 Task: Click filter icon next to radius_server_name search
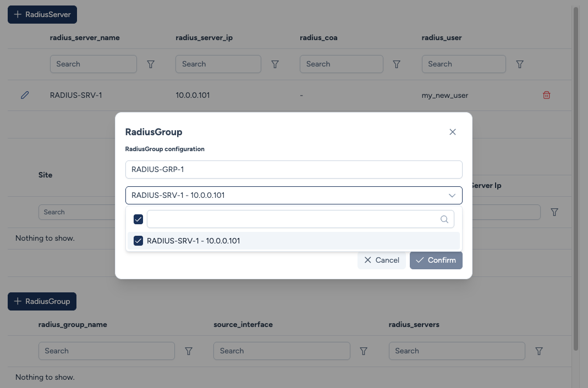[x=151, y=64]
